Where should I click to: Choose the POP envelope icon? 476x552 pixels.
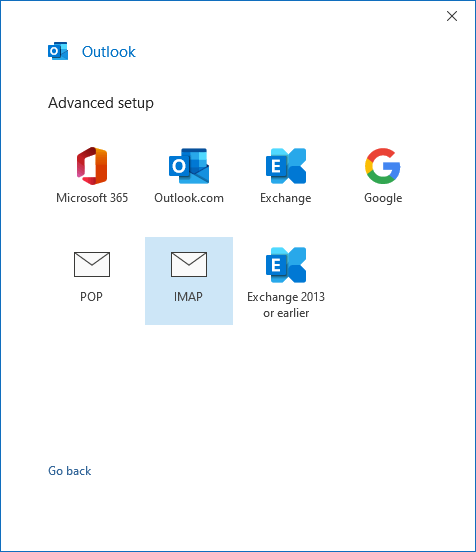(92, 264)
